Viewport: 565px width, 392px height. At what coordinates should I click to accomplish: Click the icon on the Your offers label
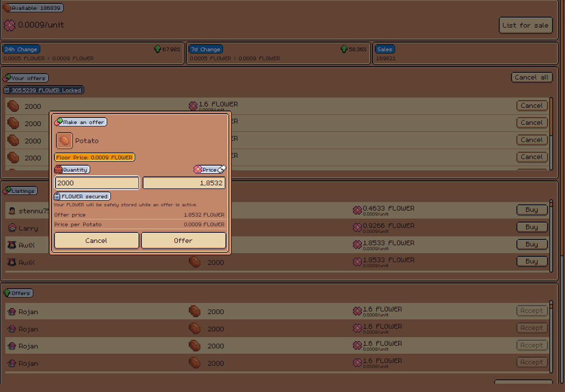pos(7,78)
